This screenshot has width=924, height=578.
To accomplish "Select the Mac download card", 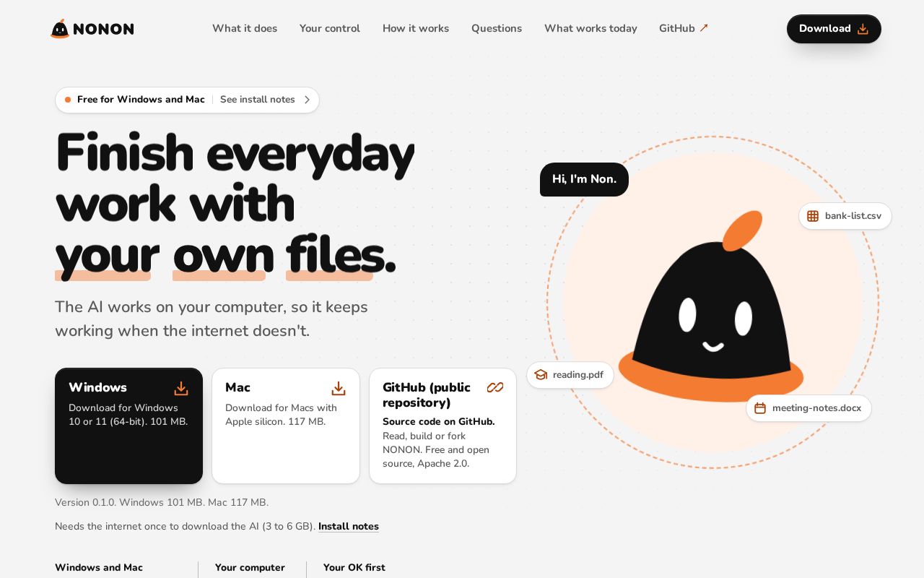I will [286, 426].
